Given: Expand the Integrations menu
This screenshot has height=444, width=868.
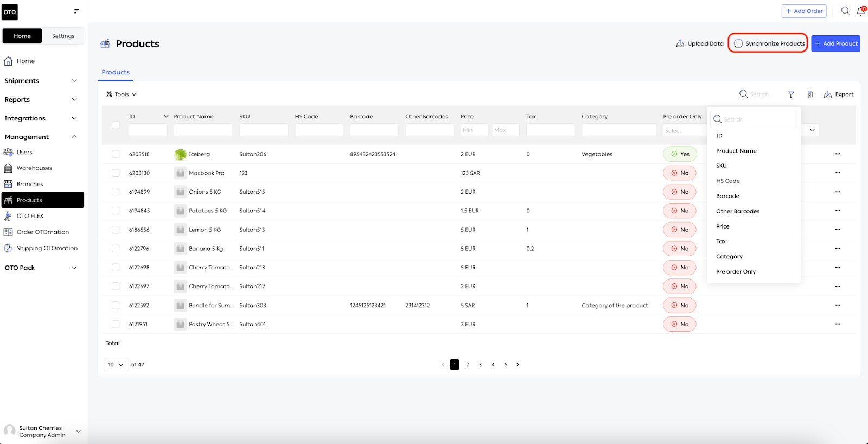Looking at the screenshot, I should 41,118.
